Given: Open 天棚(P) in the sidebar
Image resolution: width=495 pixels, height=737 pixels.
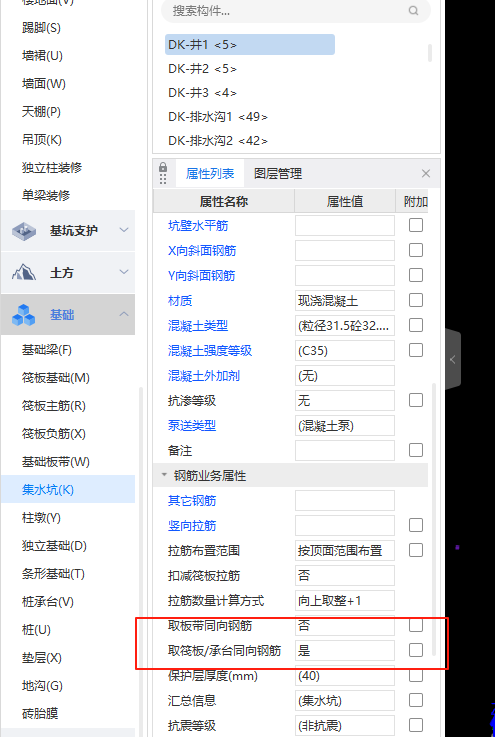Looking at the screenshot, I should point(41,112).
